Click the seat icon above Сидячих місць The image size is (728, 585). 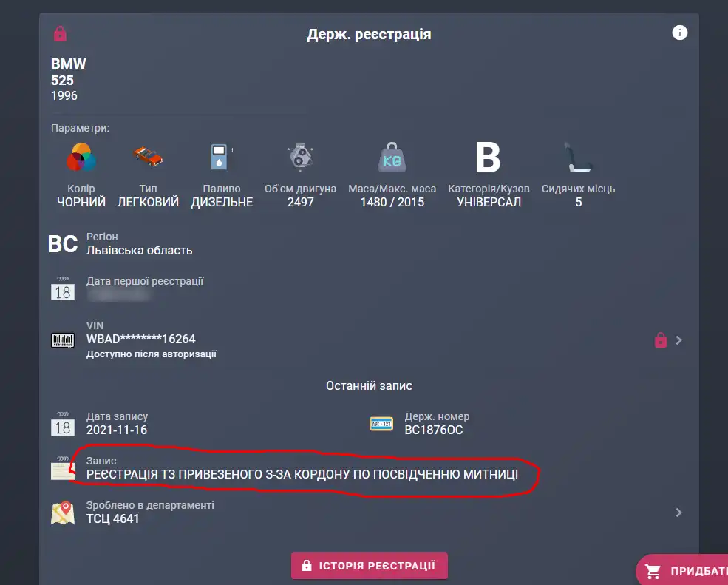coord(578,157)
